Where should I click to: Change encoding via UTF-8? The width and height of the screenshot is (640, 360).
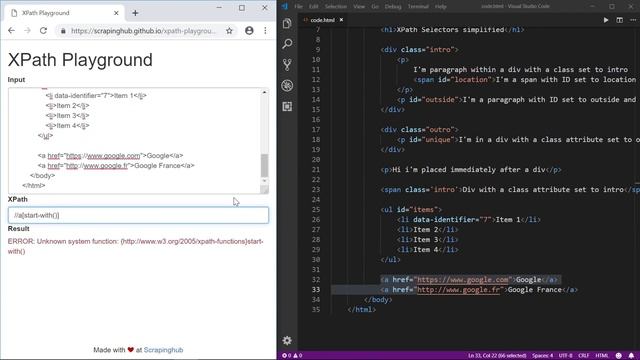tap(565, 356)
